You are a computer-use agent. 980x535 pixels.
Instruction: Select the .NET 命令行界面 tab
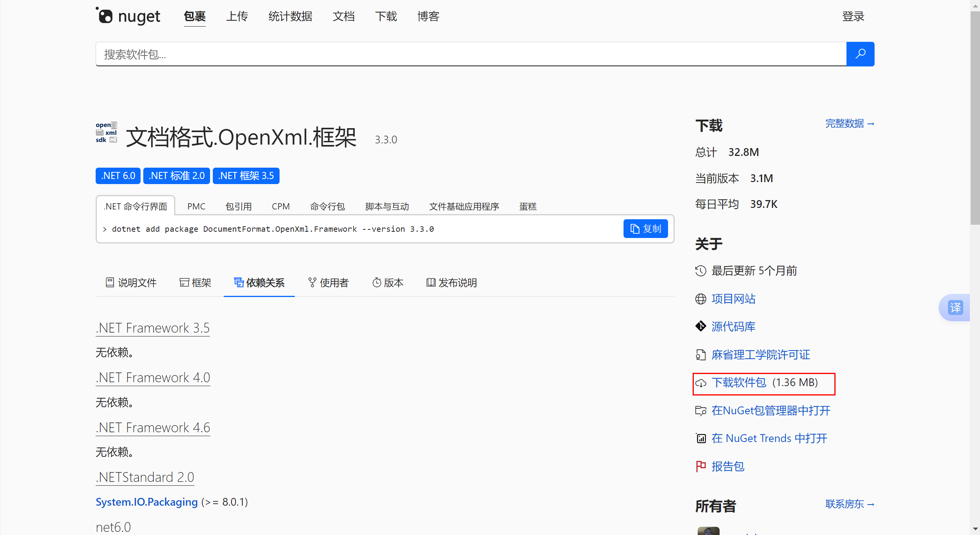click(135, 206)
